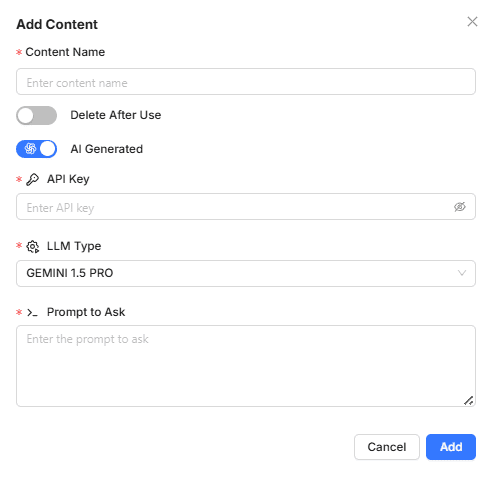Click the LLM Type label text
Viewport: 489px width, 480px height.
74,246
